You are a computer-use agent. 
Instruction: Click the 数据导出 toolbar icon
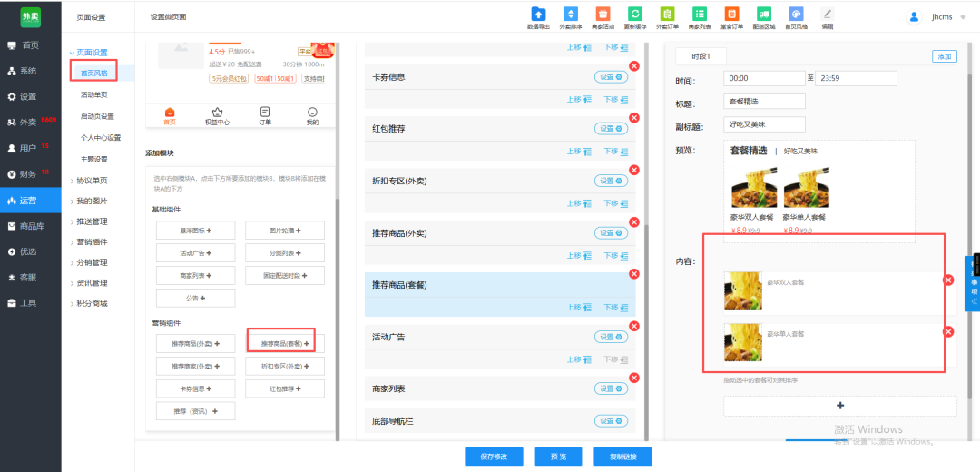(538, 15)
